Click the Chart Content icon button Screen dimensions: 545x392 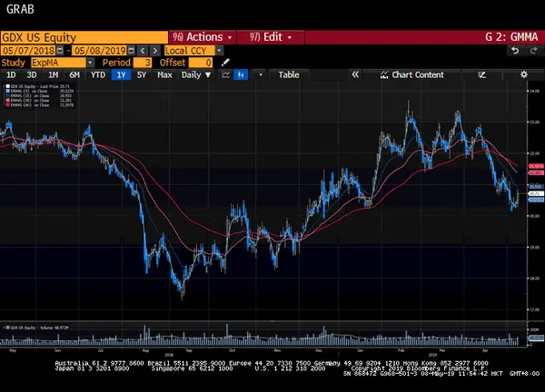pyautogui.click(x=412, y=74)
